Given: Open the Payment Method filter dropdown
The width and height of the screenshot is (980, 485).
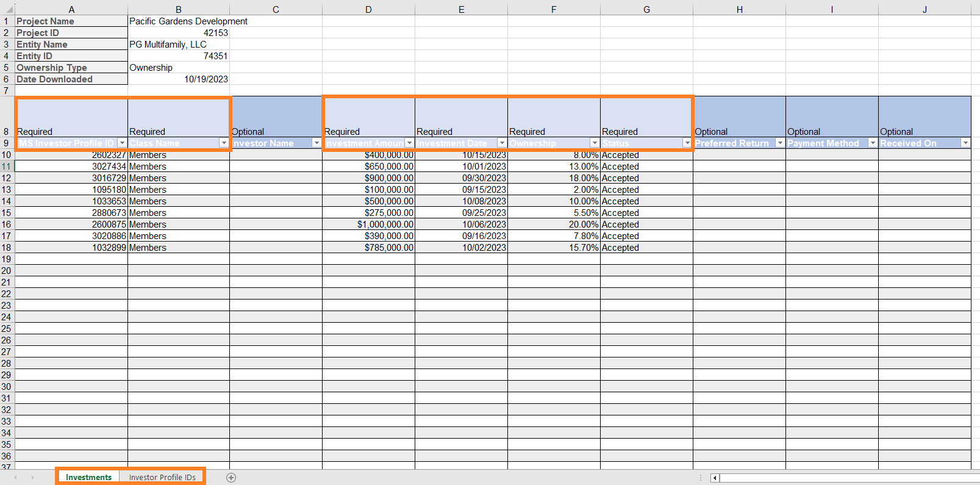Looking at the screenshot, I should point(873,143).
